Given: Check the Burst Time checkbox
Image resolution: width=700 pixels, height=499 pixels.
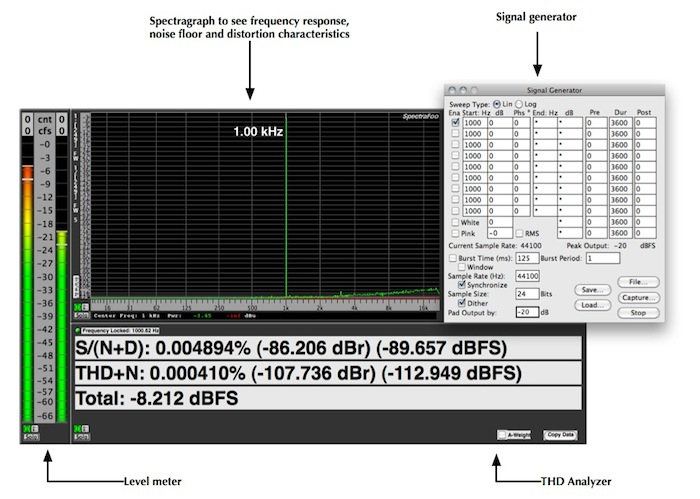Looking at the screenshot, I should click(x=452, y=258).
